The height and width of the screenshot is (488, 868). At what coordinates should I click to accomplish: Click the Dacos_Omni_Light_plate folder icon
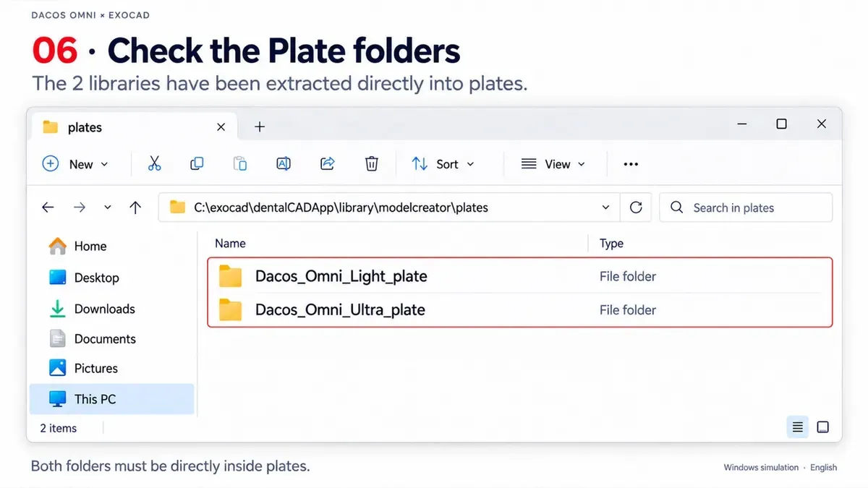(231, 276)
